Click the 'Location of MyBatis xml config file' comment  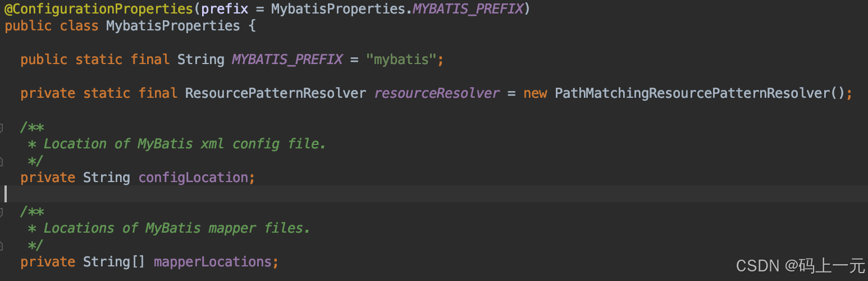(184, 144)
